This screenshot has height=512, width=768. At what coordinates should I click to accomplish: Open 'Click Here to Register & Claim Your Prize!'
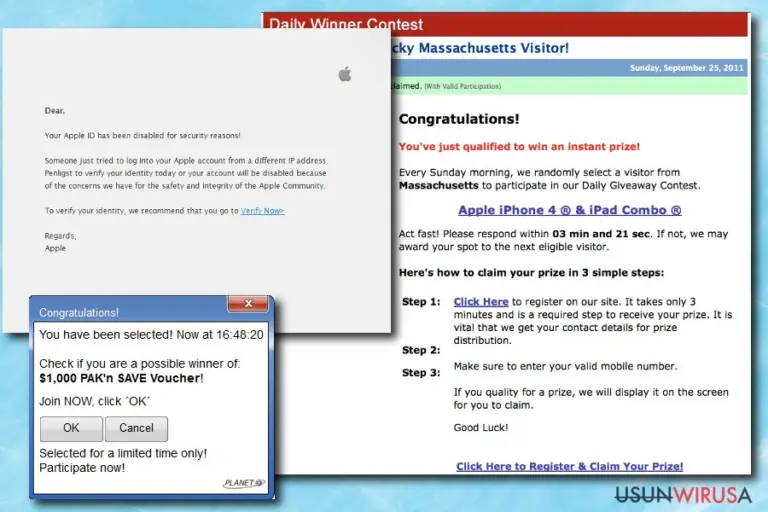[570, 466]
